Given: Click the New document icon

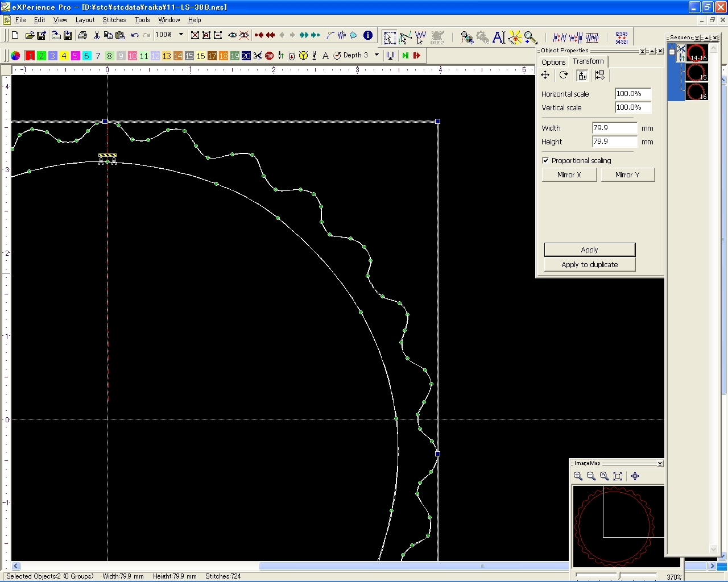Looking at the screenshot, I should (x=15, y=35).
